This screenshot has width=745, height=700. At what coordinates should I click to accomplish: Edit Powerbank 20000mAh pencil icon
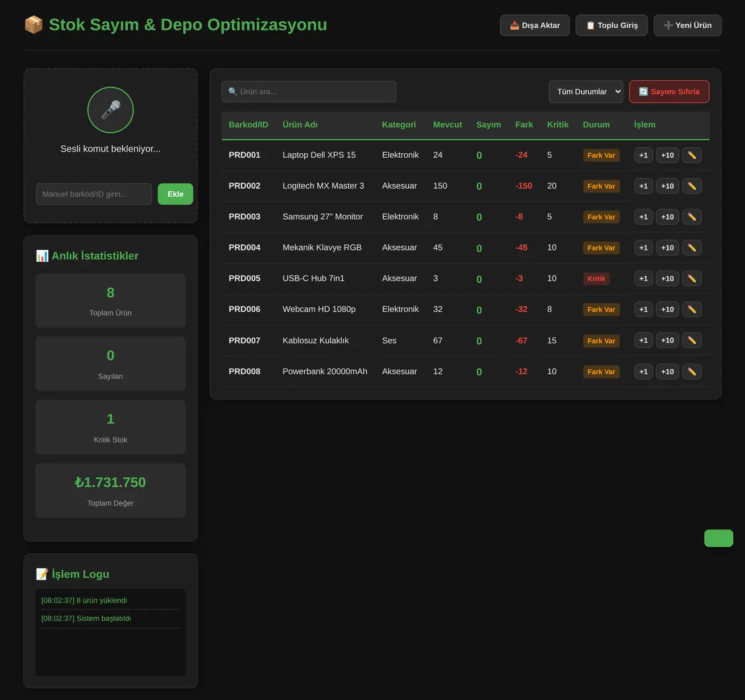pyautogui.click(x=692, y=371)
